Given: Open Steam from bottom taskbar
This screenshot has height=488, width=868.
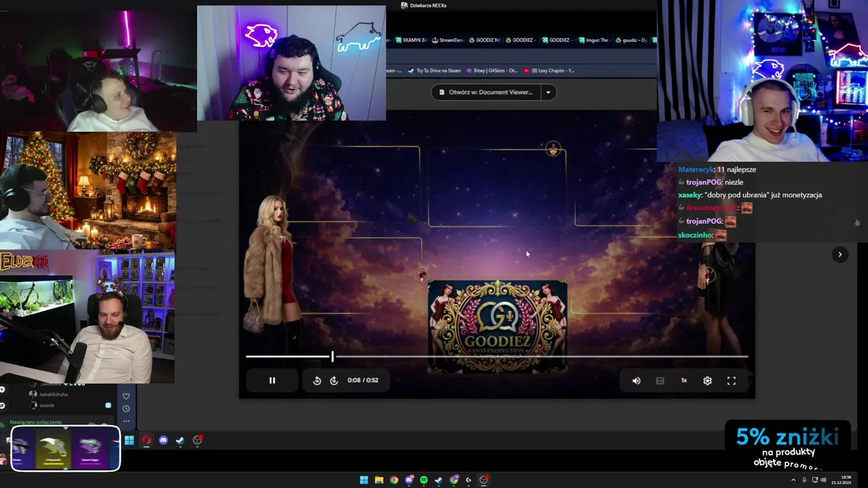Looking at the screenshot, I should 439,480.
